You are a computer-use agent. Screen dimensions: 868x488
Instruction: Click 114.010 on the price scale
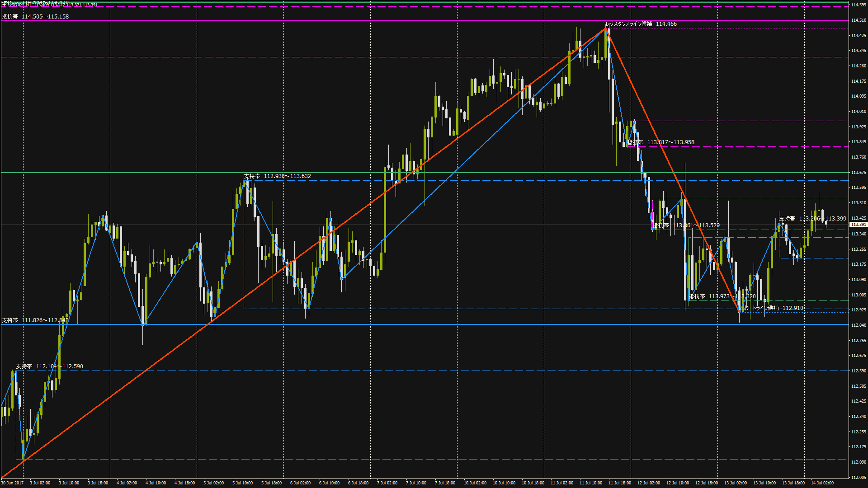click(x=859, y=112)
